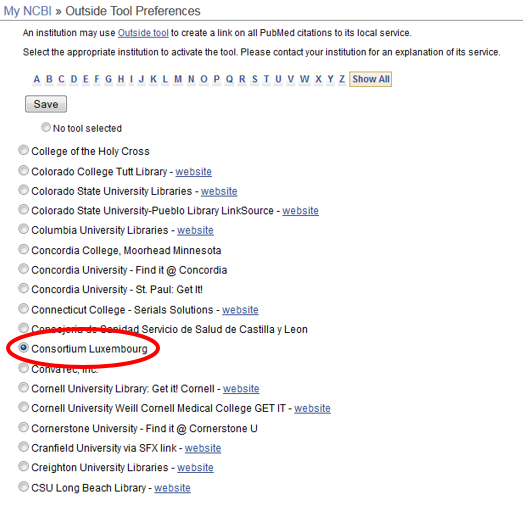Click the Save button
Image resolution: width=523 pixels, height=507 pixels.
(46, 104)
